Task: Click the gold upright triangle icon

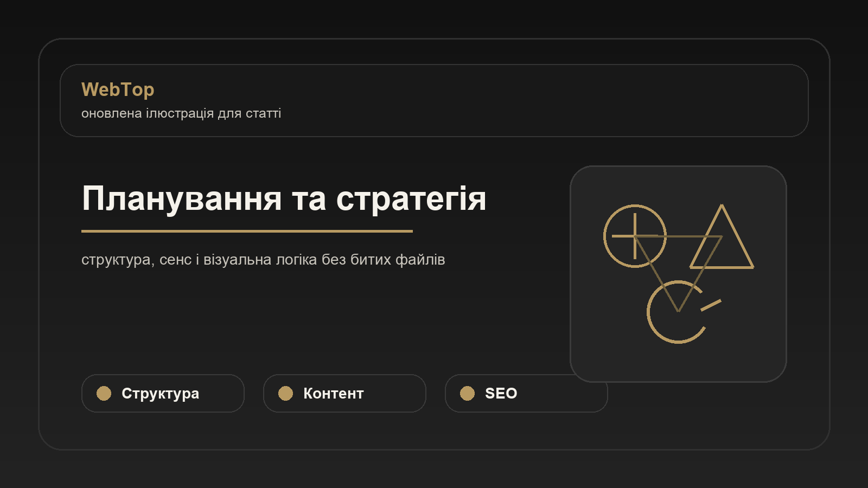Action: (x=722, y=236)
